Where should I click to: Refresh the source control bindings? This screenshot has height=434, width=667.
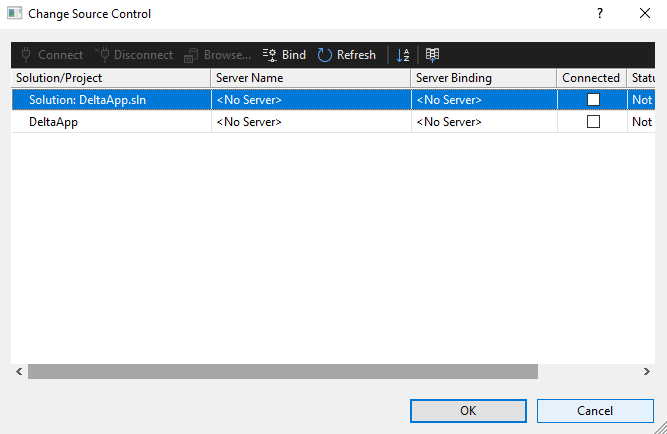click(x=346, y=55)
